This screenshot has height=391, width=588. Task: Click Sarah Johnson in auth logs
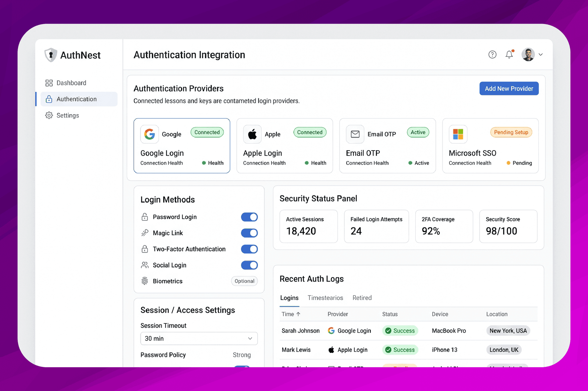(301, 331)
